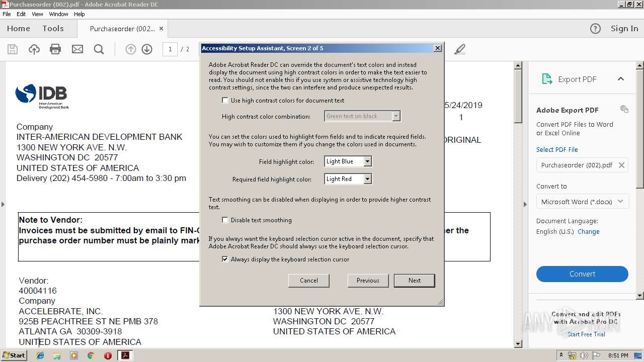The image size is (644, 362).
Task: Show hidden system tray icons
Action: pos(561,355)
